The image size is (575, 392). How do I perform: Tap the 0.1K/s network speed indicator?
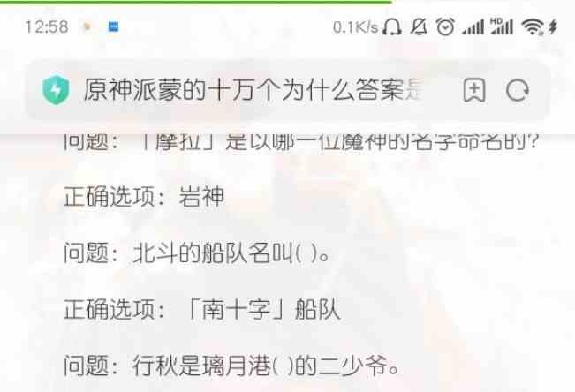[x=355, y=27]
